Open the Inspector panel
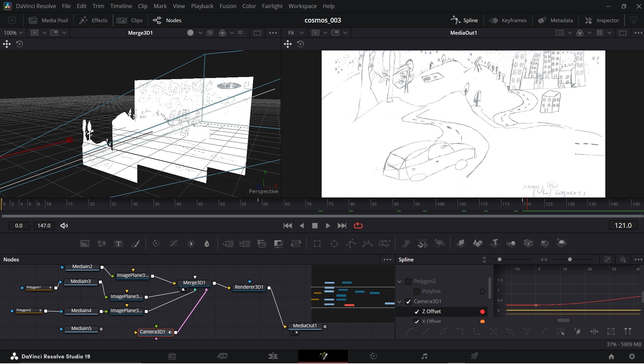The height and width of the screenshot is (364, 644). coord(602,20)
